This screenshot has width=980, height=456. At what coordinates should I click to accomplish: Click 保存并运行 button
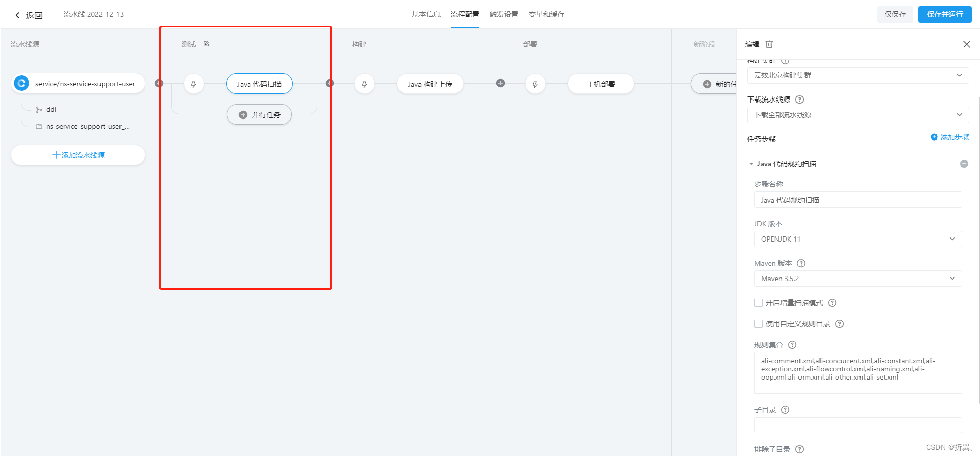click(x=945, y=14)
